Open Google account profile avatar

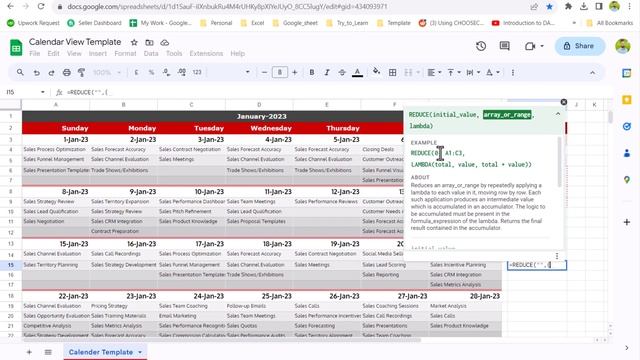click(622, 46)
